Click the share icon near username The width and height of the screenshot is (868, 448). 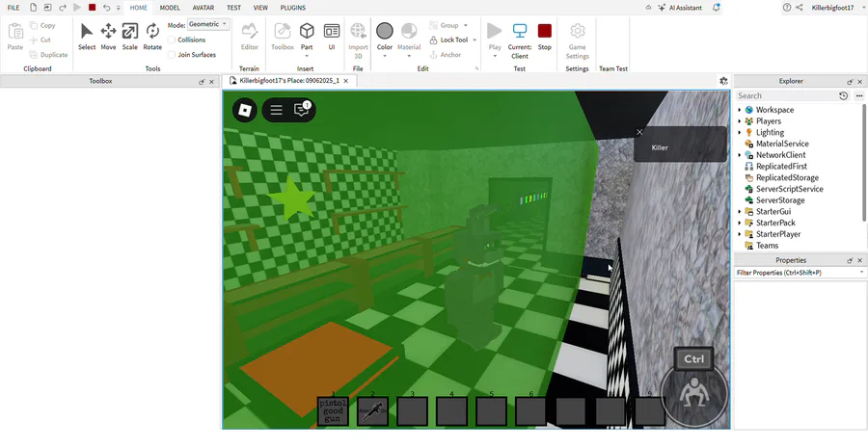pyautogui.click(x=800, y=8)
